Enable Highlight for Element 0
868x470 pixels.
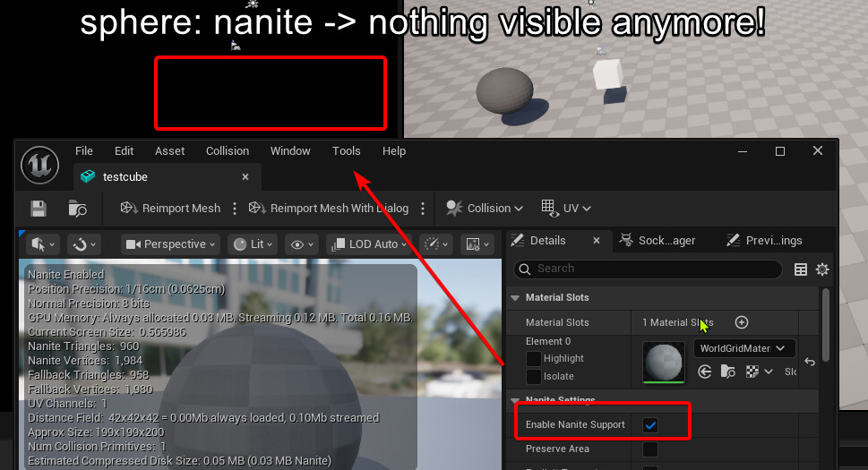coord(534,359)
